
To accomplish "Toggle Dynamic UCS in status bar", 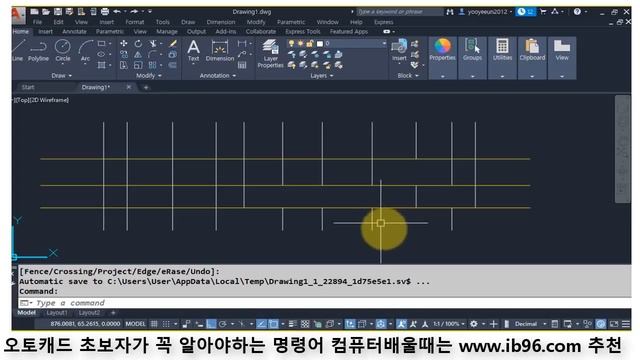I will point(350,324).
